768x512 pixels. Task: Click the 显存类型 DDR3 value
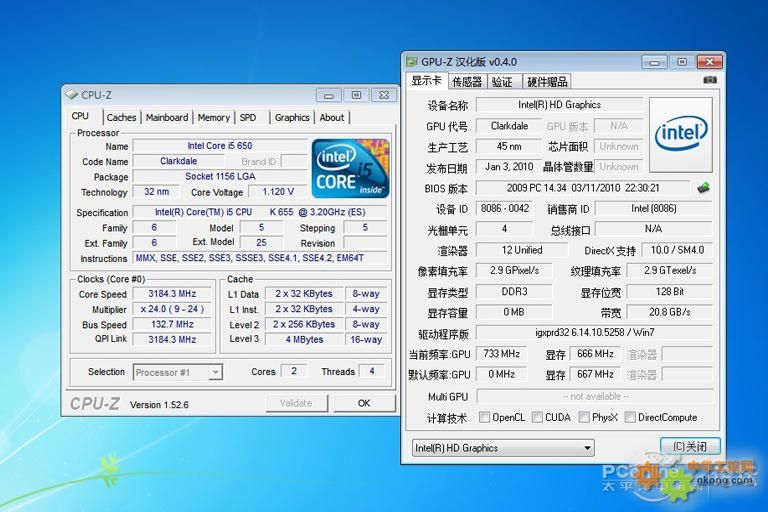coord(514,292)
